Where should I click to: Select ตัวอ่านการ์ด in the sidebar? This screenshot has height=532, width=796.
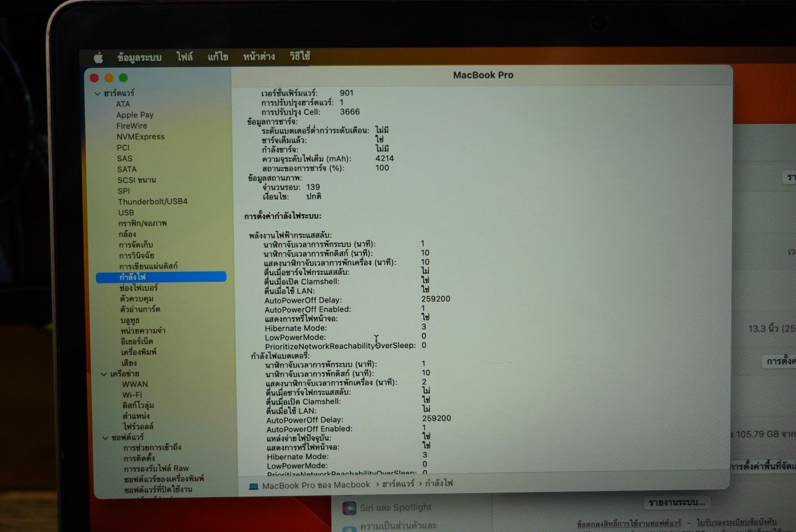tap(140, 309)
